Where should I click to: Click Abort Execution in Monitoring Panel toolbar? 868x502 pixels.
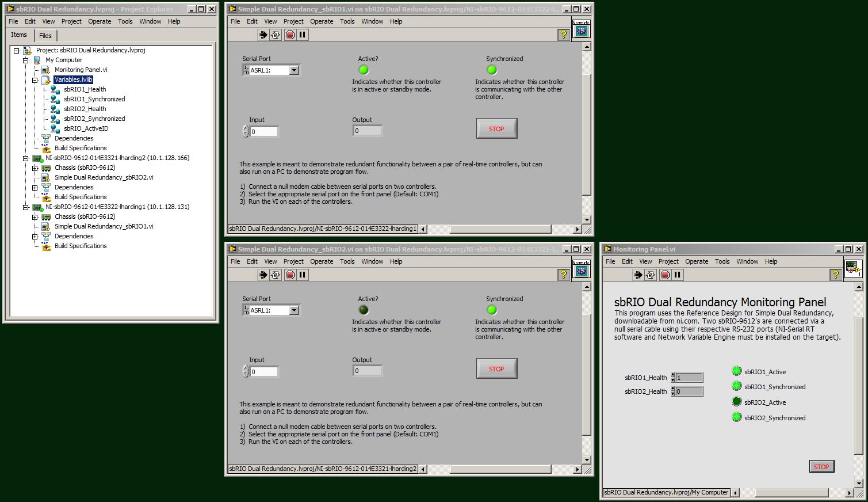(x=665, y=275)
